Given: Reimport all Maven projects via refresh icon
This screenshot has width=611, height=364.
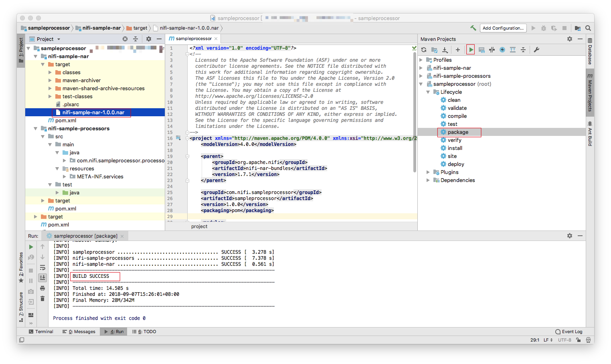Looking at the screenshot, I should (424, 50).
